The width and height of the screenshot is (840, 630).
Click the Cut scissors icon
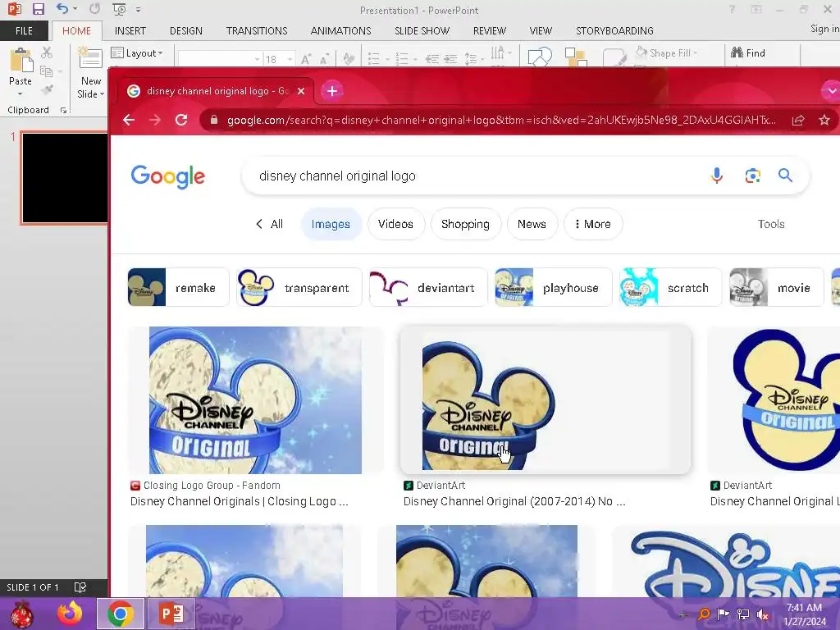pyautogui.click(x=47, y=52)
